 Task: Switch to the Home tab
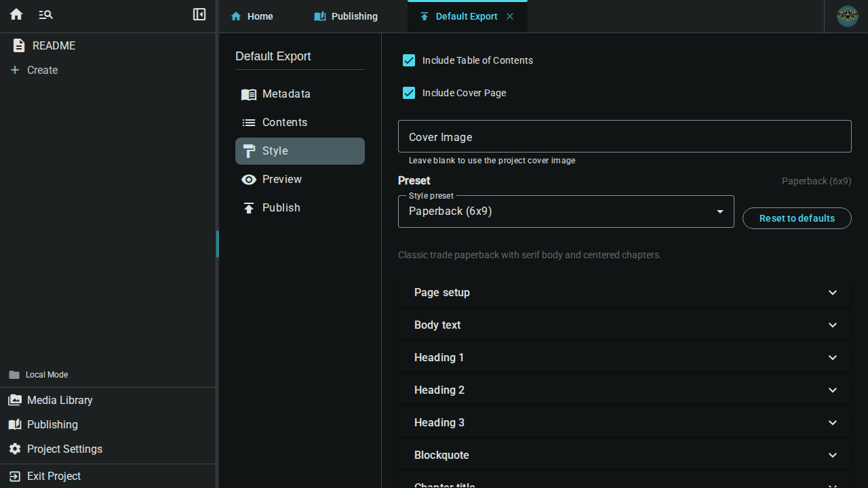pyautogui.click(x=252, y=16)
